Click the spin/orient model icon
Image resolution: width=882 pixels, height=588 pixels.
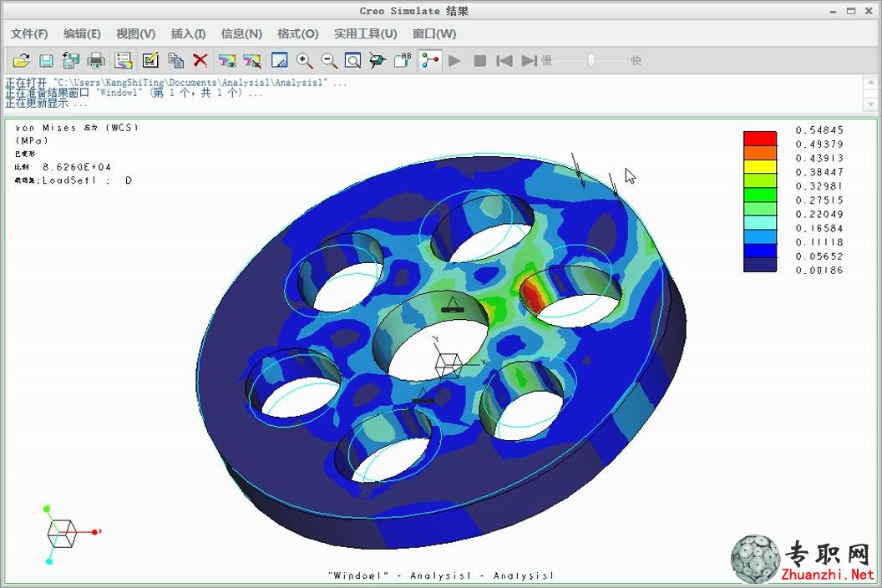point(378,60)
